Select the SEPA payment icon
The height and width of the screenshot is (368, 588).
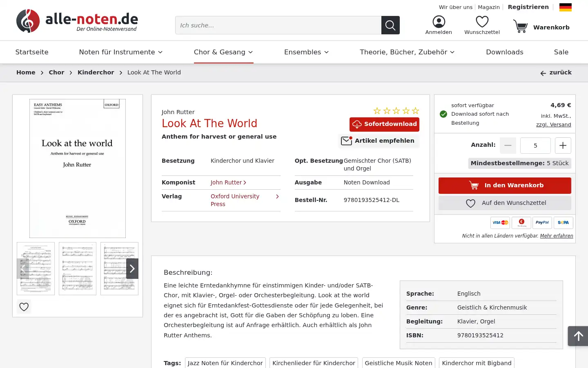[x=563, y=223]
